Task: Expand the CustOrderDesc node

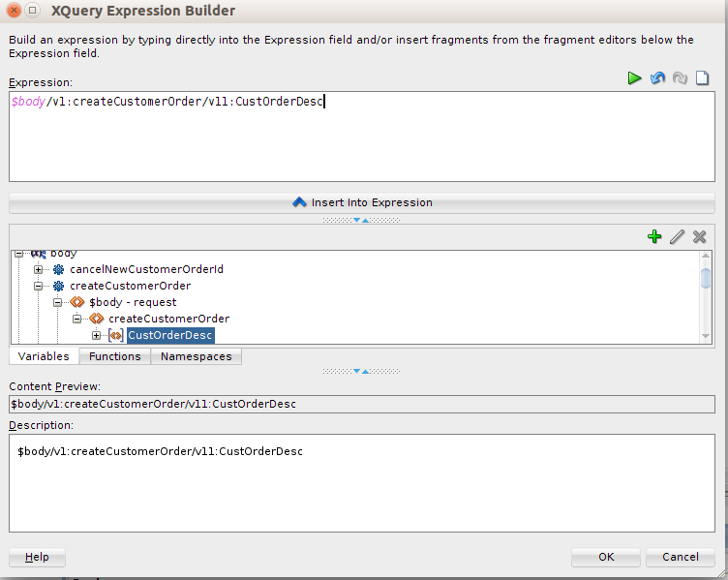Action: 96,335
